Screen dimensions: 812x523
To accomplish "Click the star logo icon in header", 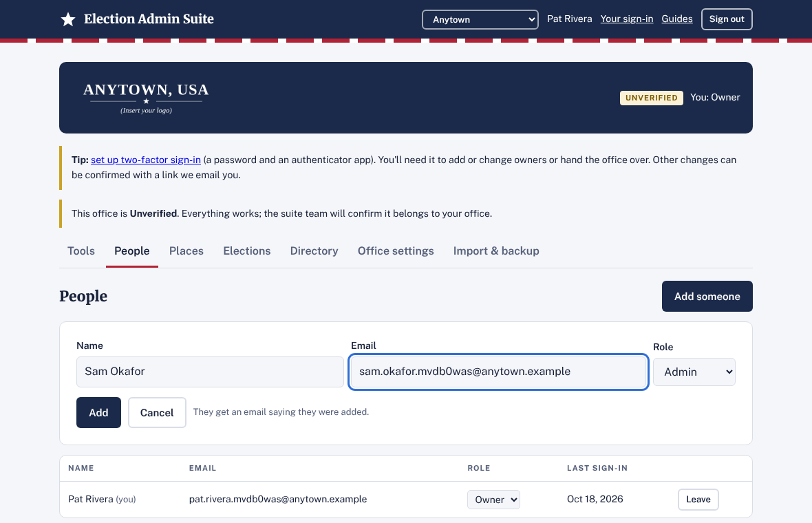I will tap(68, 19).
